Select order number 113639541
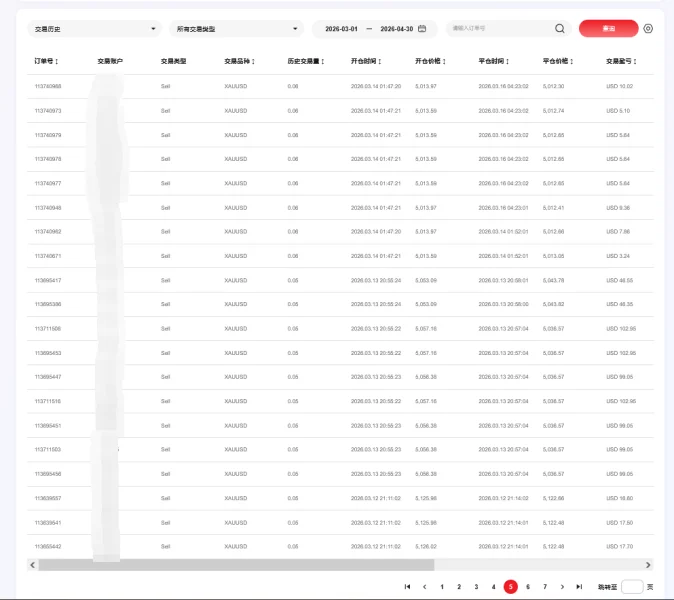The image size is (674, 600). point(48,523)
